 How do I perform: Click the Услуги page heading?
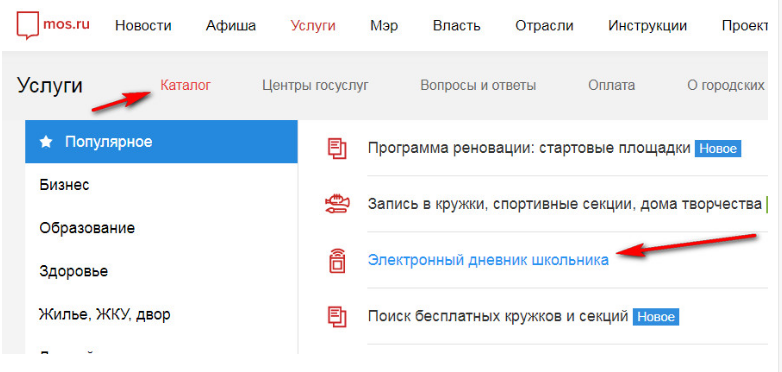(x=50, y=86)
